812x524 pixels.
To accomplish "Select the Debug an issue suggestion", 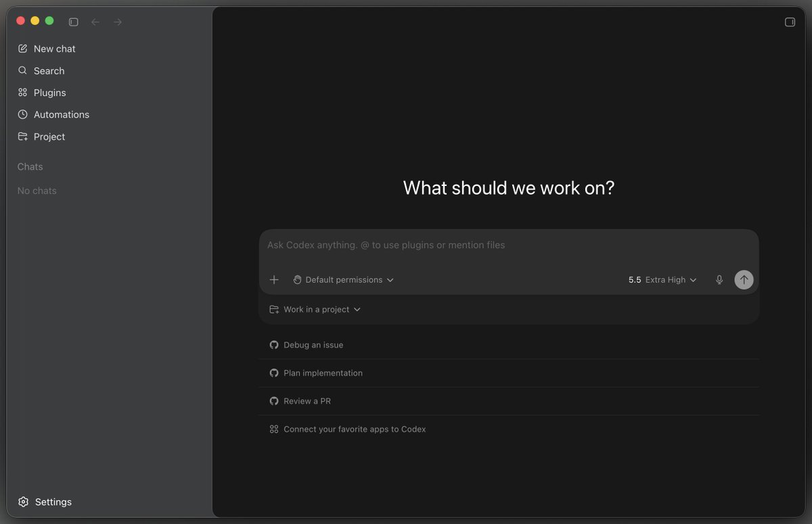I will [x=509, y=345].
